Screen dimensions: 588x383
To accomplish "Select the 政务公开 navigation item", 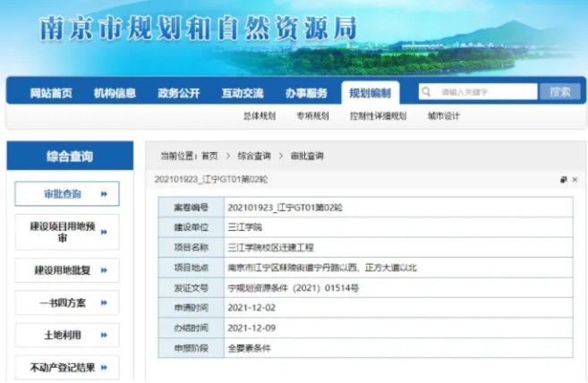I will [x=178, y=93].
